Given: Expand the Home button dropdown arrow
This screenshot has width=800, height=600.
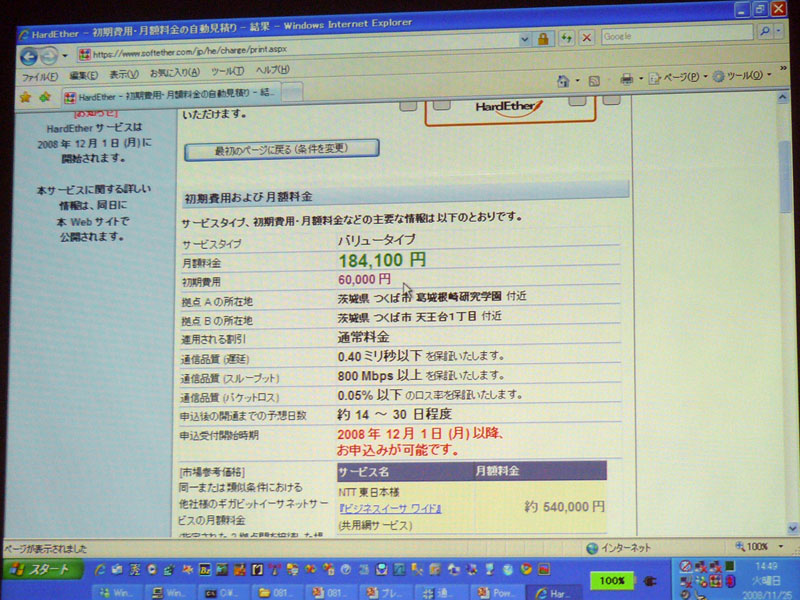Looking at the screenshot, I should click(x=578, y=81).
